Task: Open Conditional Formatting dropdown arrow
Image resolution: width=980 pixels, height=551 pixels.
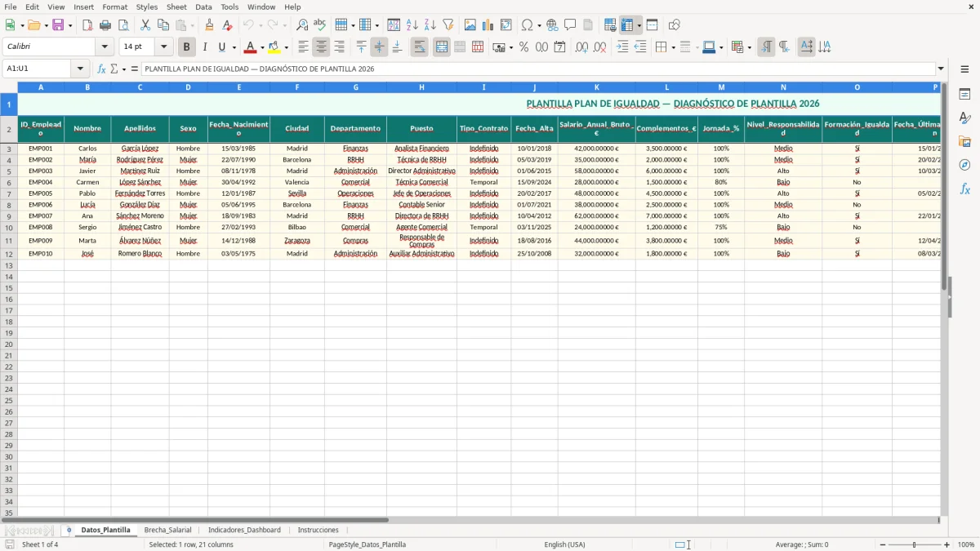Action: pyautogui.click(x=749, y=47)
